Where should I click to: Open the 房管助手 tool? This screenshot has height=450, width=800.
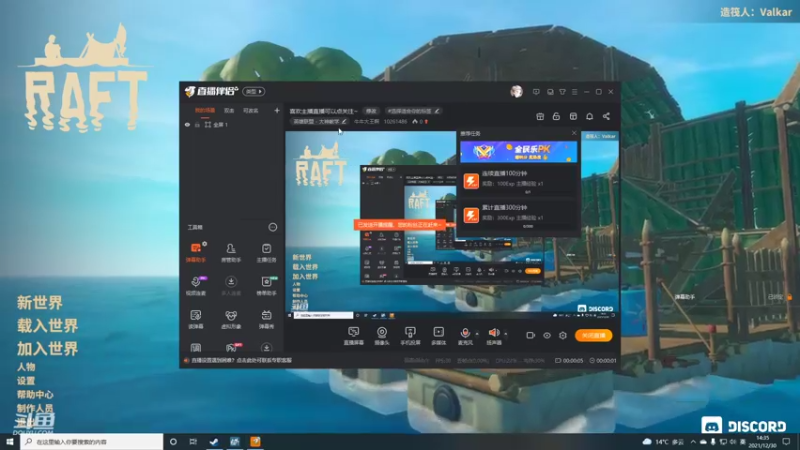click(231, 253)
